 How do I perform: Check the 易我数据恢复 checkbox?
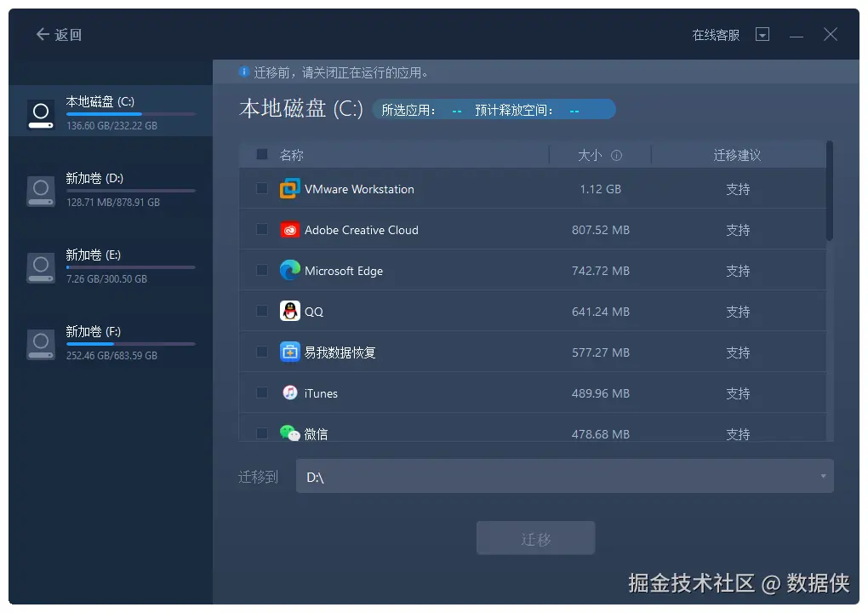pyautogui.click(x=262, y=352)
